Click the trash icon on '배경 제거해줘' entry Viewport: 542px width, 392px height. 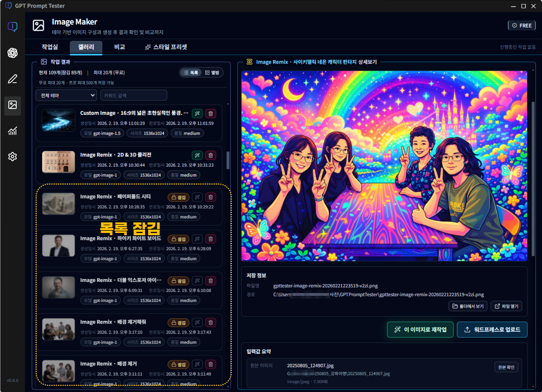coord(211,322)
